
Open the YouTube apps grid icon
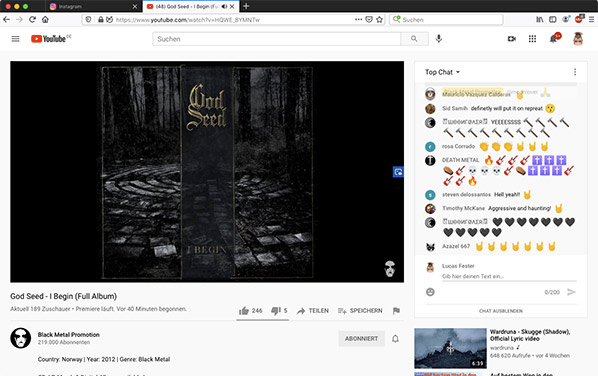[x=532, y=39]
